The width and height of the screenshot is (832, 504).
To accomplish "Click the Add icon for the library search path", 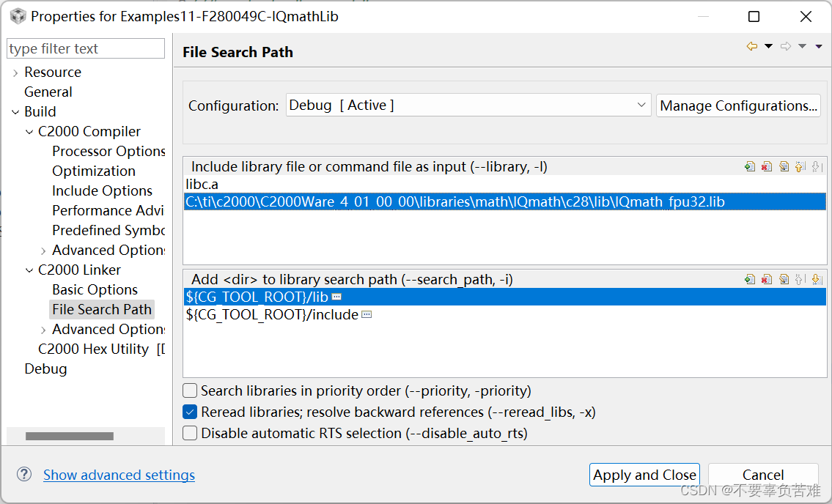I will [750, 279].
